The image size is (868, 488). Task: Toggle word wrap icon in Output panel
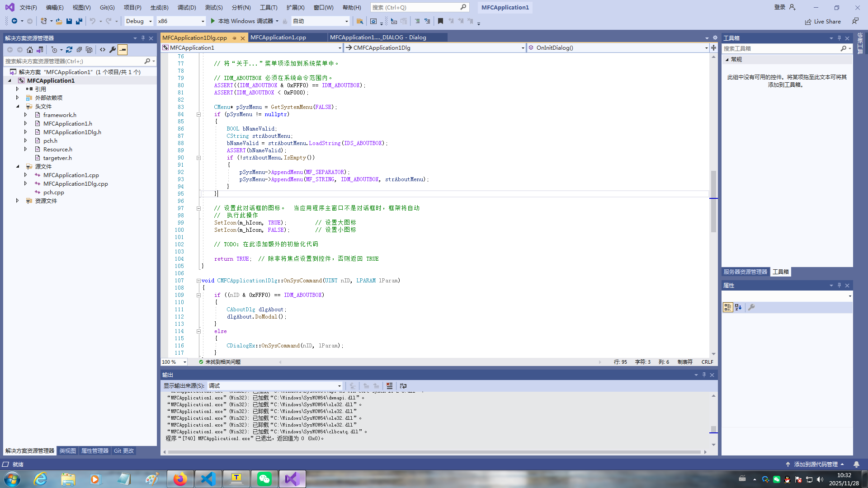point(403,386)
